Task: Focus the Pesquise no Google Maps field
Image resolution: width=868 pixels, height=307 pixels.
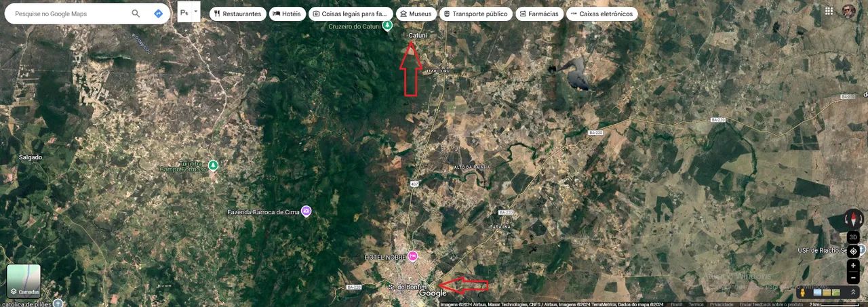Action: pyautogui.click(x=68, y=14)
